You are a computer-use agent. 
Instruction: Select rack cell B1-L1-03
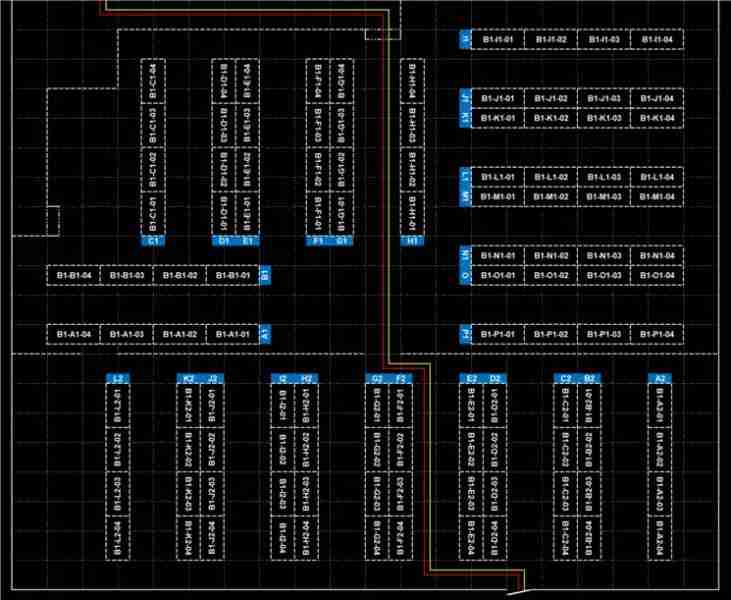[x=604, y=177]
